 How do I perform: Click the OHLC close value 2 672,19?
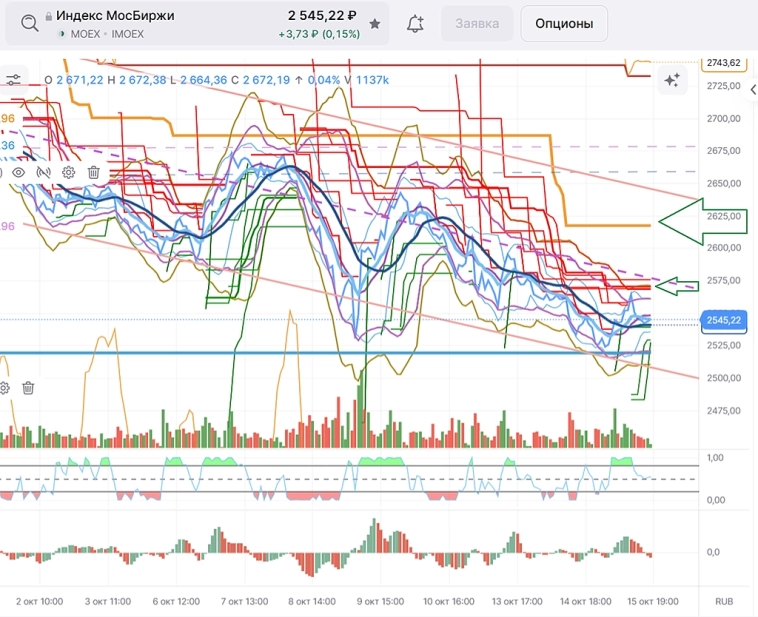click(266, 80)
